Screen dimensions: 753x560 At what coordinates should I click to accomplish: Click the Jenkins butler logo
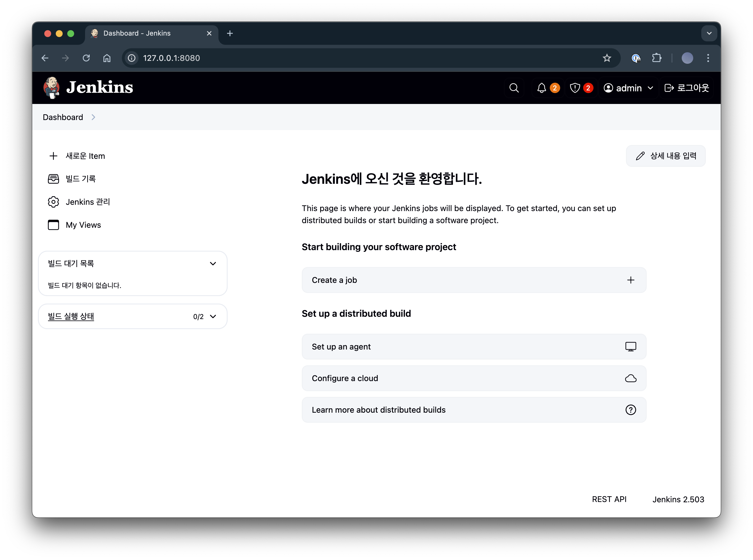[x=51, y=88]
